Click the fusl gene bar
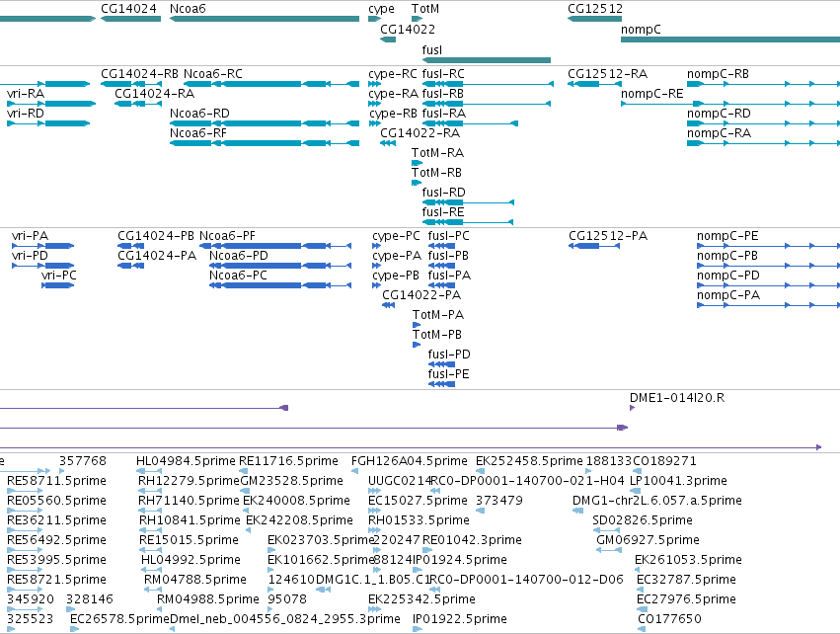Screen dimensions: 840x634 click(487, 60)
